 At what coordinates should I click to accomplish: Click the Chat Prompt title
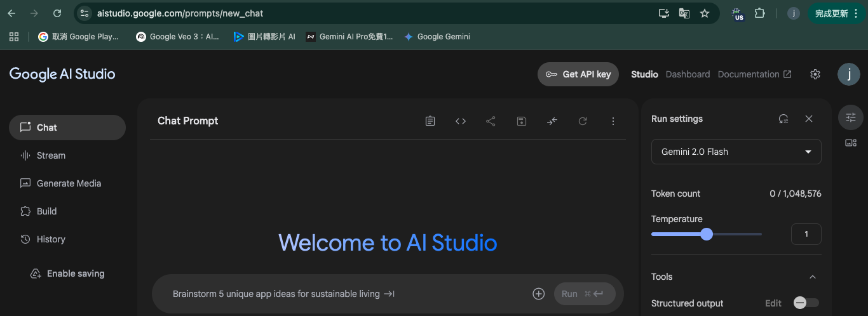point(188,121)
